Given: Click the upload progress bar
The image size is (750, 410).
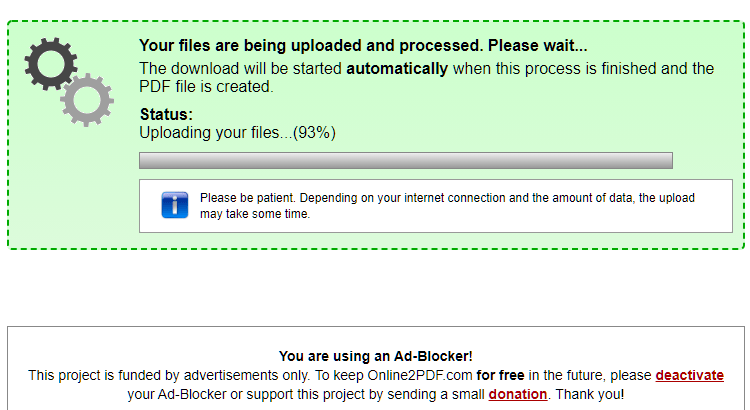Looking at the screenshot, I should tap(406, 161).
